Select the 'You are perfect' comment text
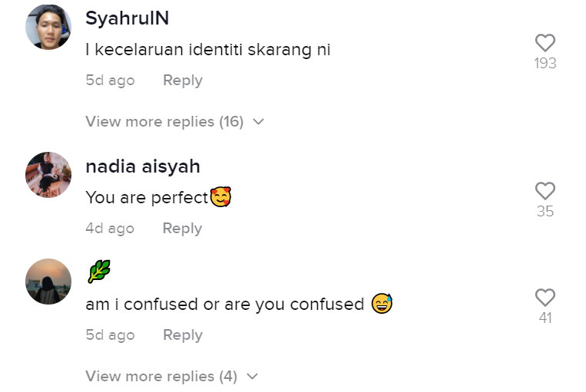Image resolution: width=586 pixels, height=392 pixels. click(147, 198)
